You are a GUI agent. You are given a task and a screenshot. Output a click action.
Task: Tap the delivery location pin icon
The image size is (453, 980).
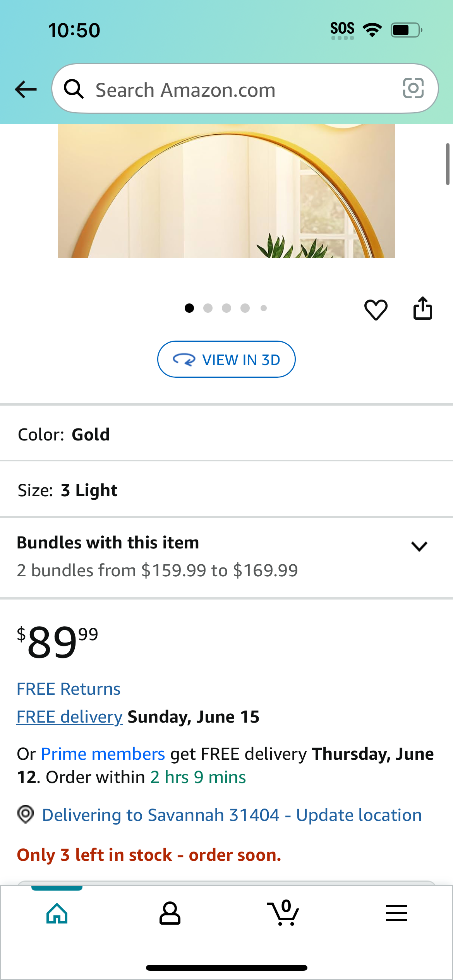coord(26,814)
